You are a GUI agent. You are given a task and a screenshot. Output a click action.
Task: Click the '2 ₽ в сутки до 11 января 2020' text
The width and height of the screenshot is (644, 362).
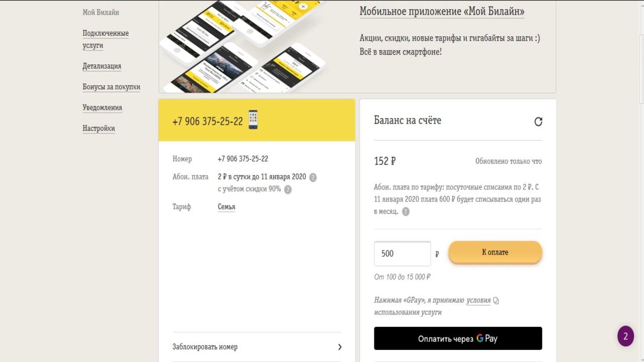(x=262, y=177)
